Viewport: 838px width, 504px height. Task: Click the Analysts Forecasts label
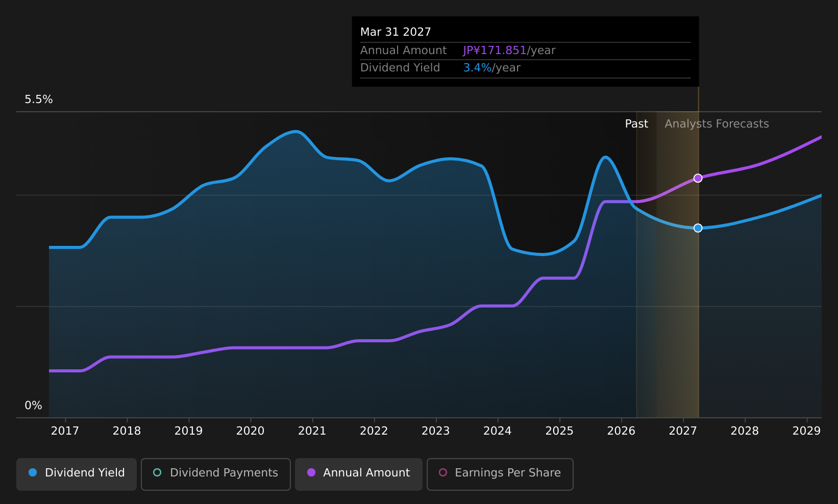tap(717, 124)
